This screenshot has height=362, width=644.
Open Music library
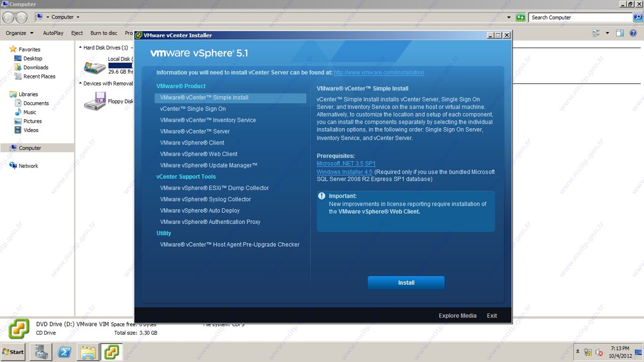(x=26, y=112)
